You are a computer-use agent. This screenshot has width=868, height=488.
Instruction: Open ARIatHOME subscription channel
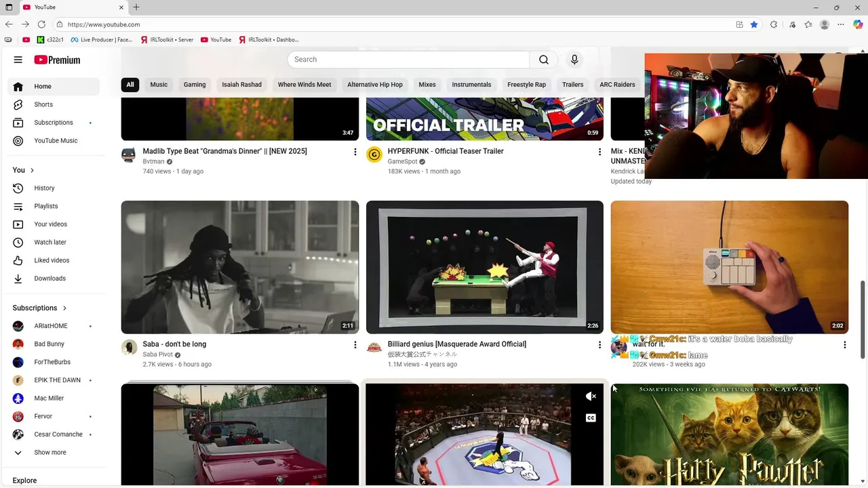point(54,326)
